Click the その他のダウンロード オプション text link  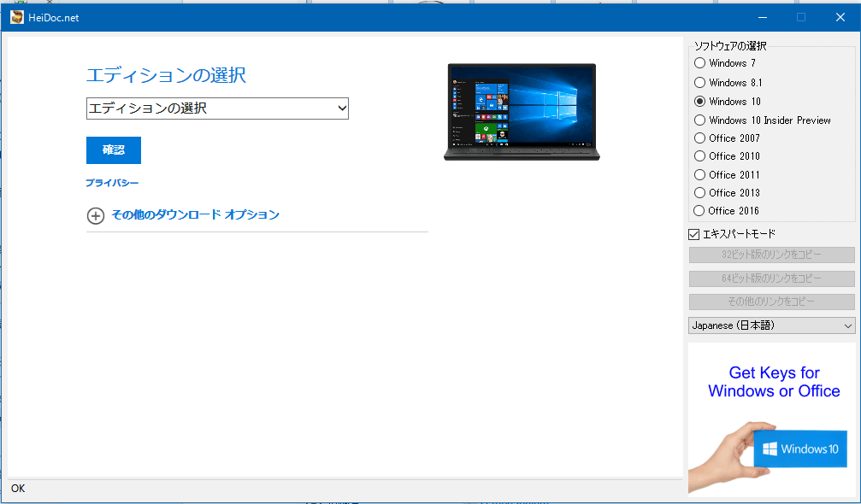pos(196,214)
